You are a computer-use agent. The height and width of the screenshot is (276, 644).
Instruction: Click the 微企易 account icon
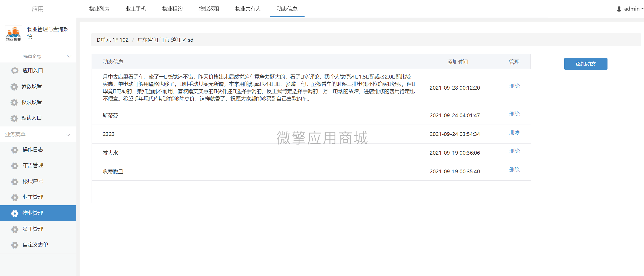click(25, 56)
